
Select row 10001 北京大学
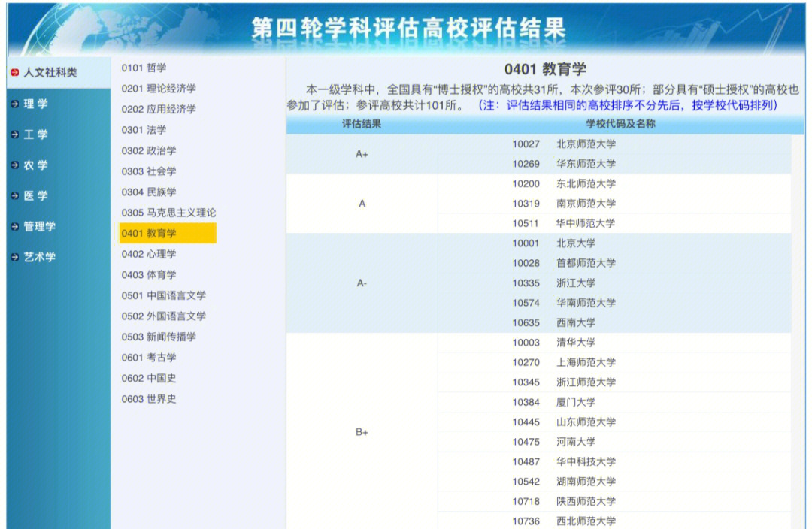[x=615, y=243]
